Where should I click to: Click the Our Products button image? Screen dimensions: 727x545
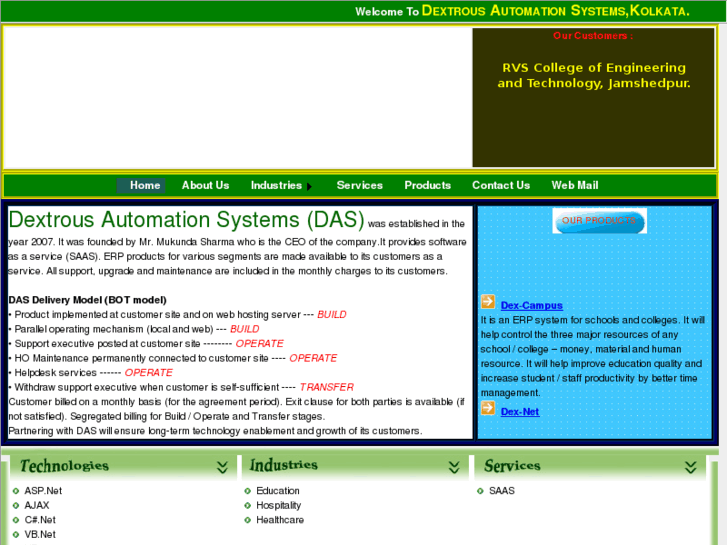tap(599, 221)
